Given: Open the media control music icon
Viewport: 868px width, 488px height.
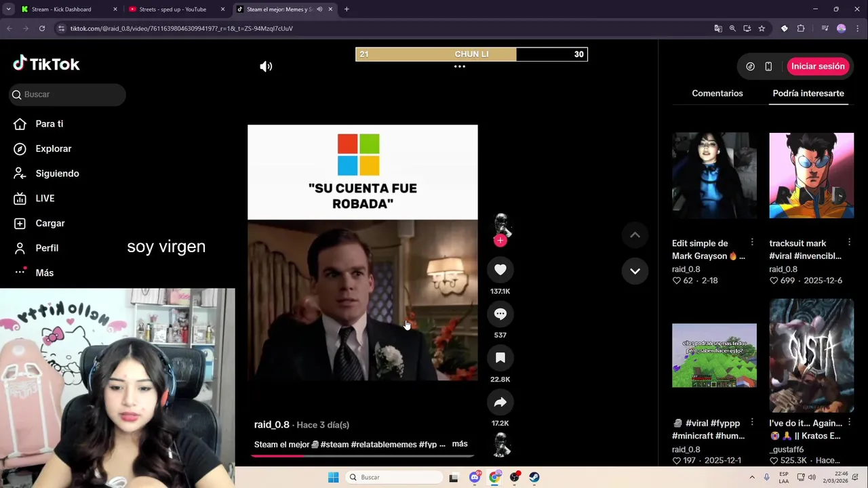Looking at the screenshot, I should click(825, 28).
